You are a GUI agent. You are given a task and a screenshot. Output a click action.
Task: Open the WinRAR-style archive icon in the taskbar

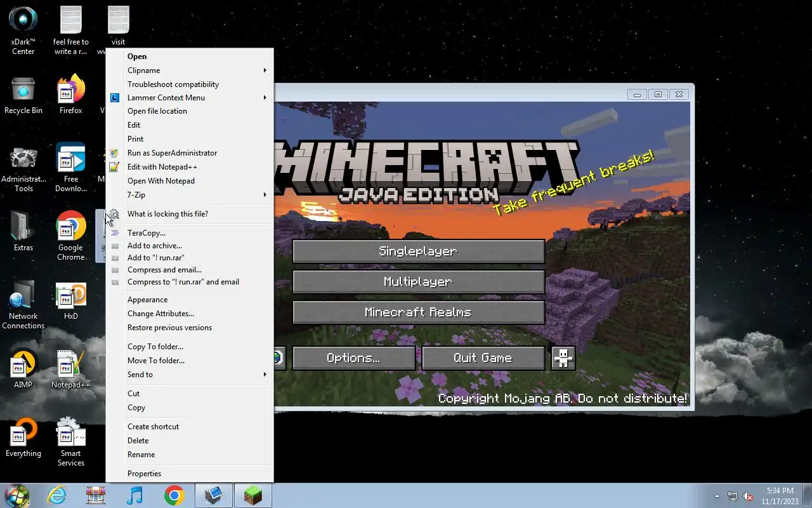96,495
